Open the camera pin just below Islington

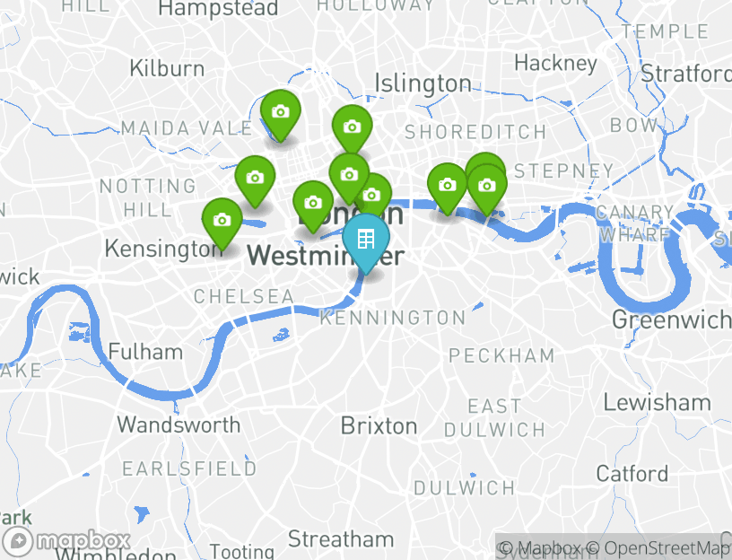[x=352, y=130]
